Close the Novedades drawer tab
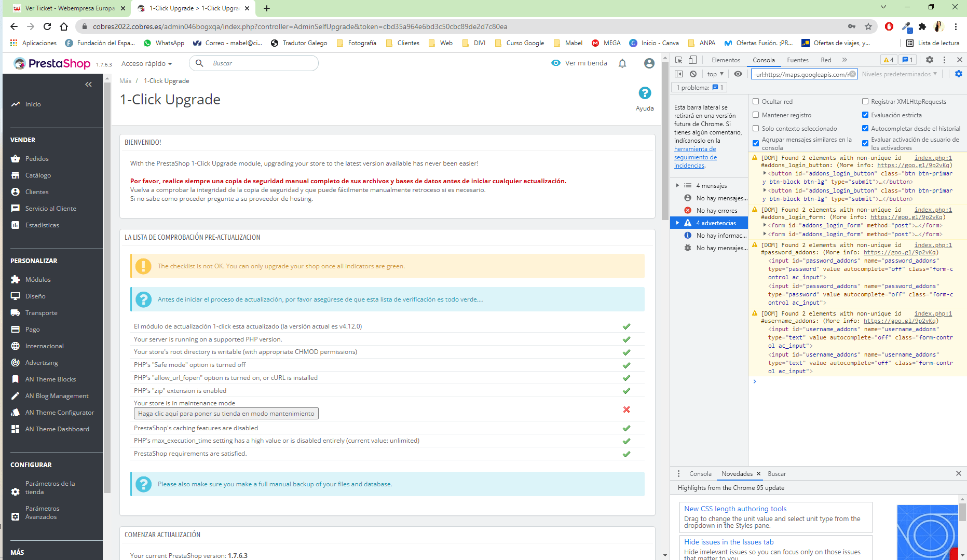Screen dimensions: 967x560 point(758,474)
